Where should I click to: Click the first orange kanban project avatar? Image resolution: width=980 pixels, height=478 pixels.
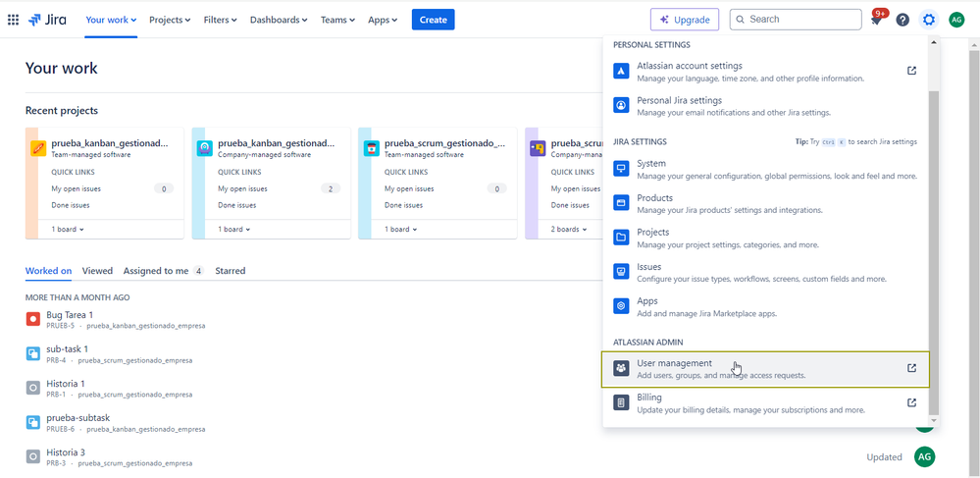(x=38, y=148)
